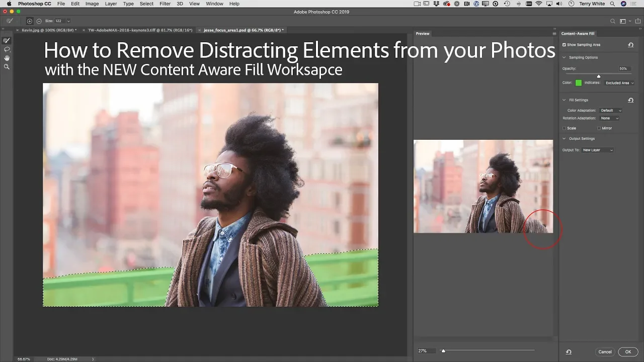Open the tool preset brush icon in options bar
The width and height of the screenshot is (644, 362).
point(10,21)
